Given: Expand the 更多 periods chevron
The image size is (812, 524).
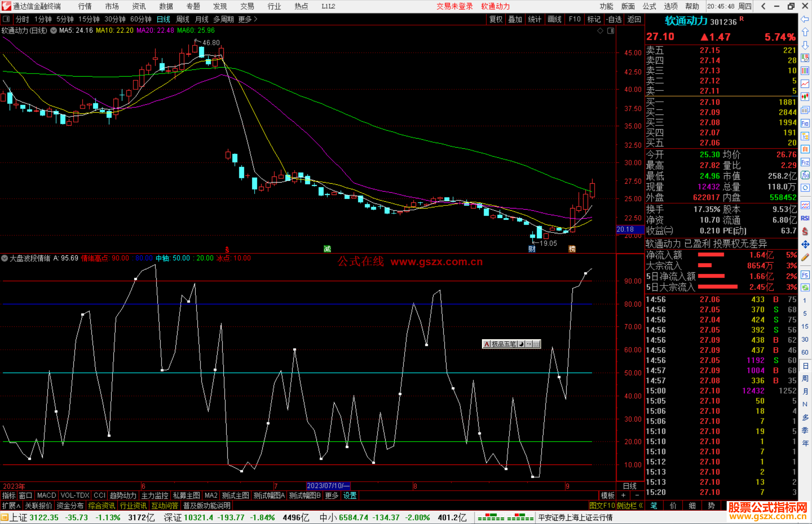Looking at the screenshot, I should [256, 19].
